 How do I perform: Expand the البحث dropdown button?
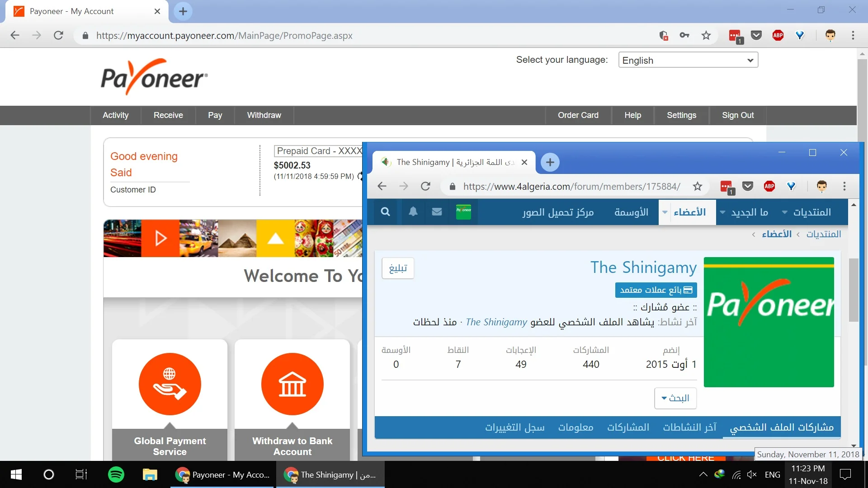675,398
